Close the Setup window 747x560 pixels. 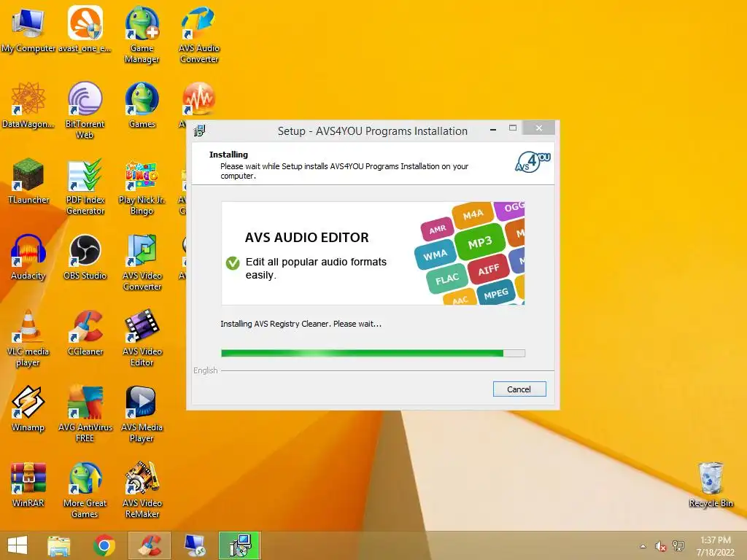coord(539,128)
